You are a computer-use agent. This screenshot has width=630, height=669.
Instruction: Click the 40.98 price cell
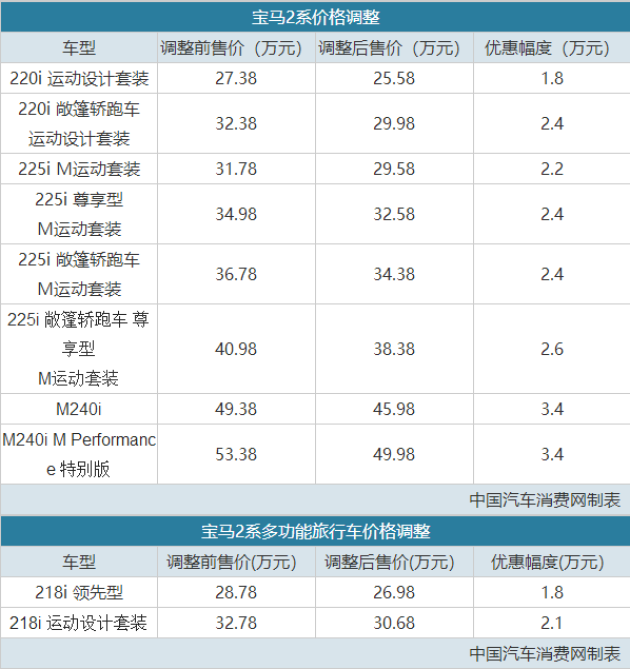tap(236, 349)
